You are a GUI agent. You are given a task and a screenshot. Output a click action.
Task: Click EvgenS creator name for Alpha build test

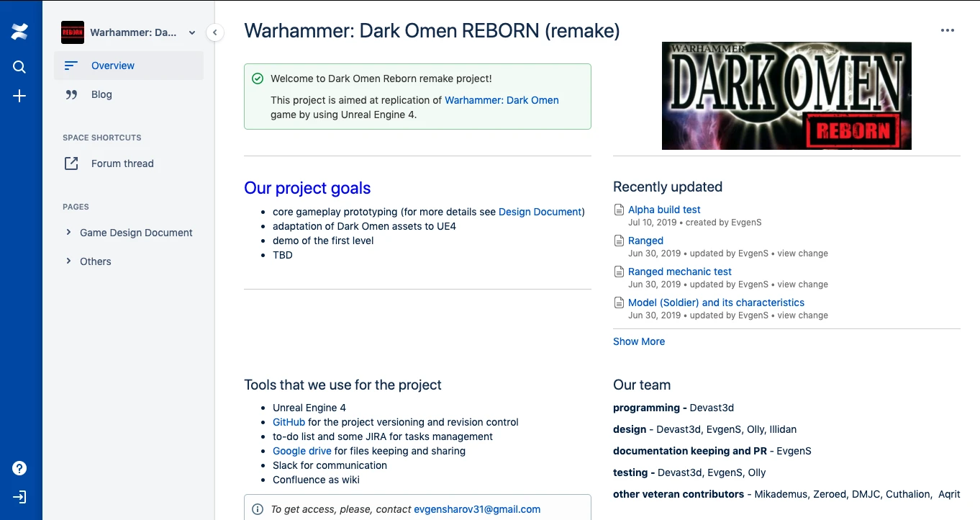point(746,223)
